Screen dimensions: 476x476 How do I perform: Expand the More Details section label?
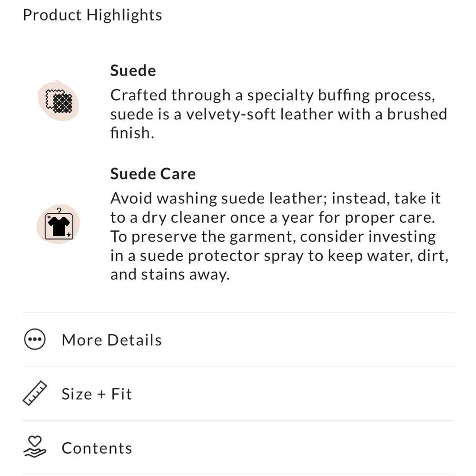(x=112, y=340)
